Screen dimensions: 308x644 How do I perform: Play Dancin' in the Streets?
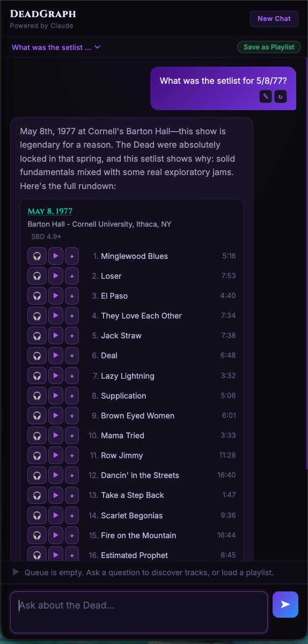tap(56, 475)
